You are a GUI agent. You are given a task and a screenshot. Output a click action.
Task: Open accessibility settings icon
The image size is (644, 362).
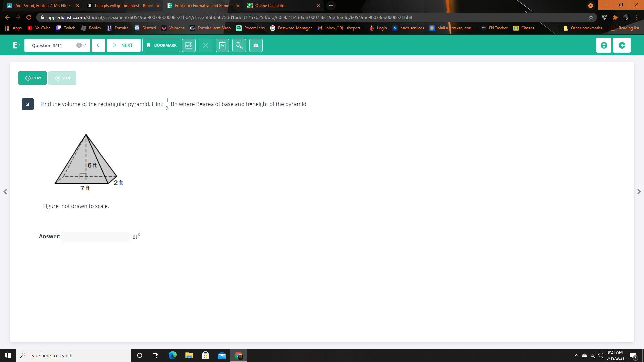click(604, 45)
